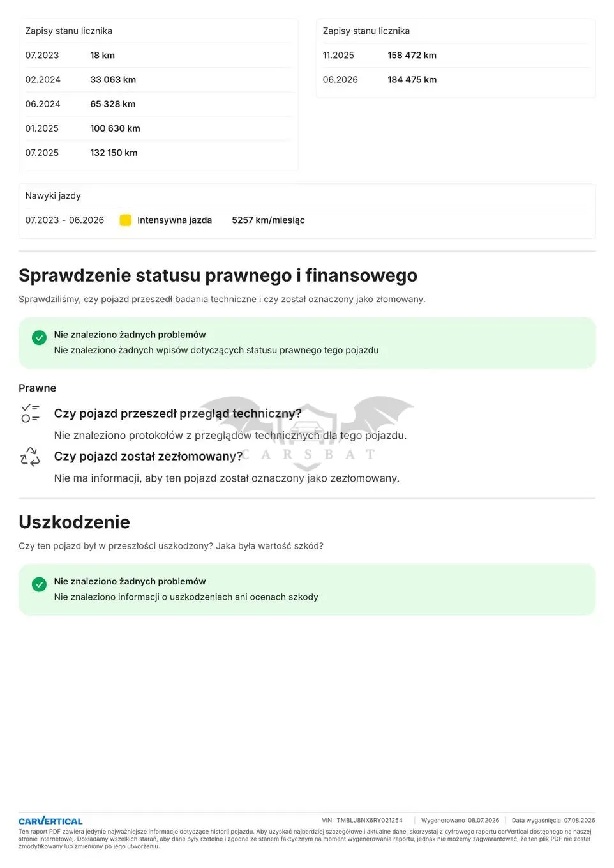
Task: Click the checklist icon beside technical inspection question
Action: click(x=30, y=413)
